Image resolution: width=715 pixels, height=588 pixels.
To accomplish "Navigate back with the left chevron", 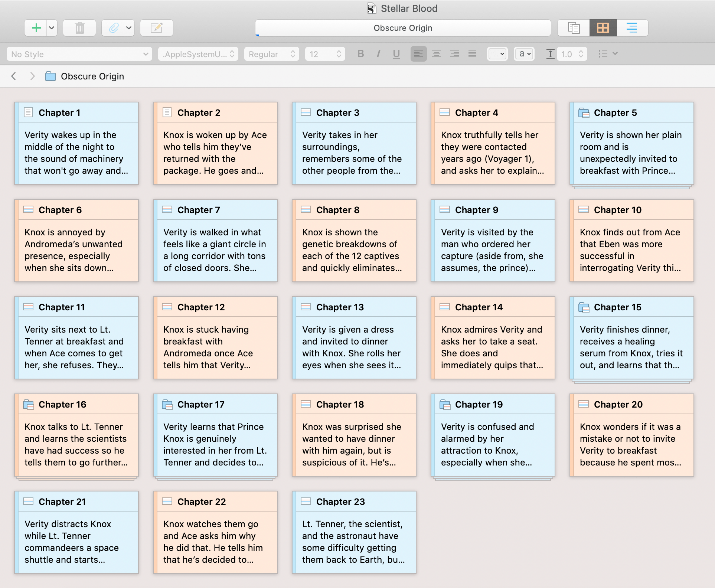I will (x=14, y=76).
